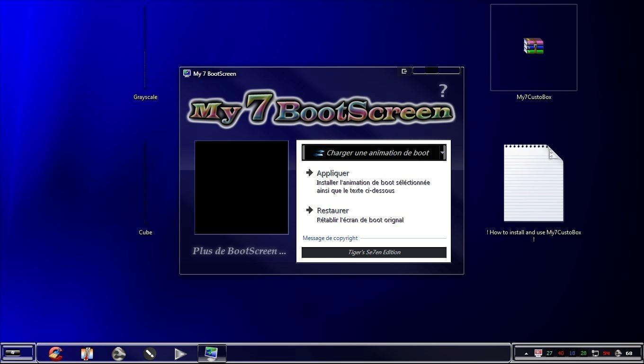Click the white 68 tray readout
Image resolution: width=644 pixels, height=364 pixels.
[x=629, y=353]
